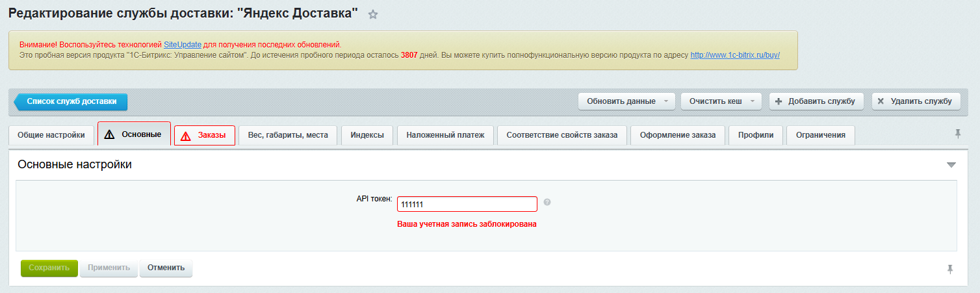The height and width of the screenshot is (293, 980).
Task: Click the trial days number 3807
Action: point(409,55)
